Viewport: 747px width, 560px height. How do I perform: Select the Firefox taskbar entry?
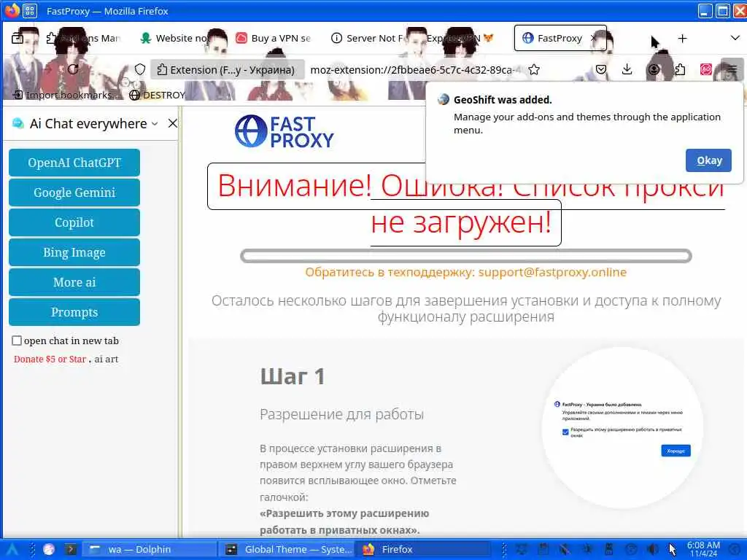(x=424, y=550)
